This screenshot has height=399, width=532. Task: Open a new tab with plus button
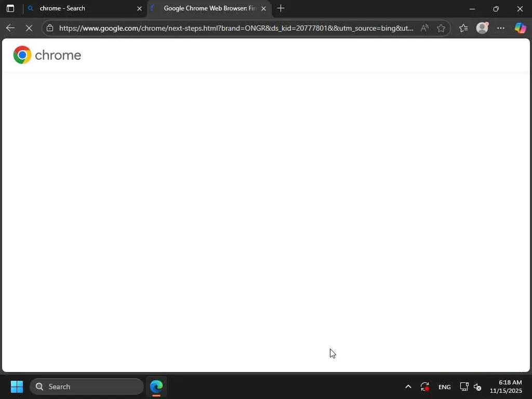click(x=281, y=8)
